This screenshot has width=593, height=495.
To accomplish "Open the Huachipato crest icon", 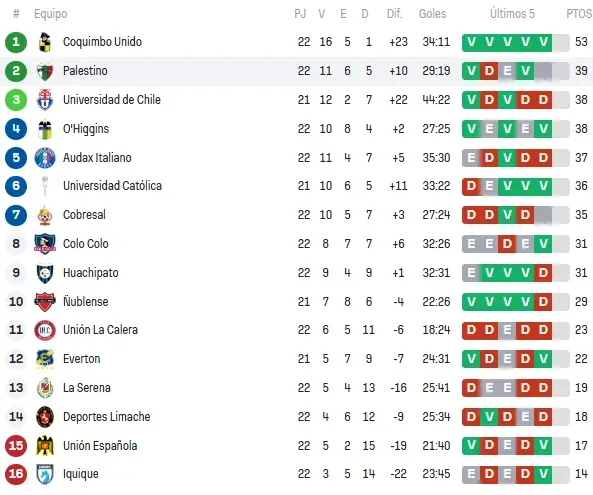I will coord(45,273).
